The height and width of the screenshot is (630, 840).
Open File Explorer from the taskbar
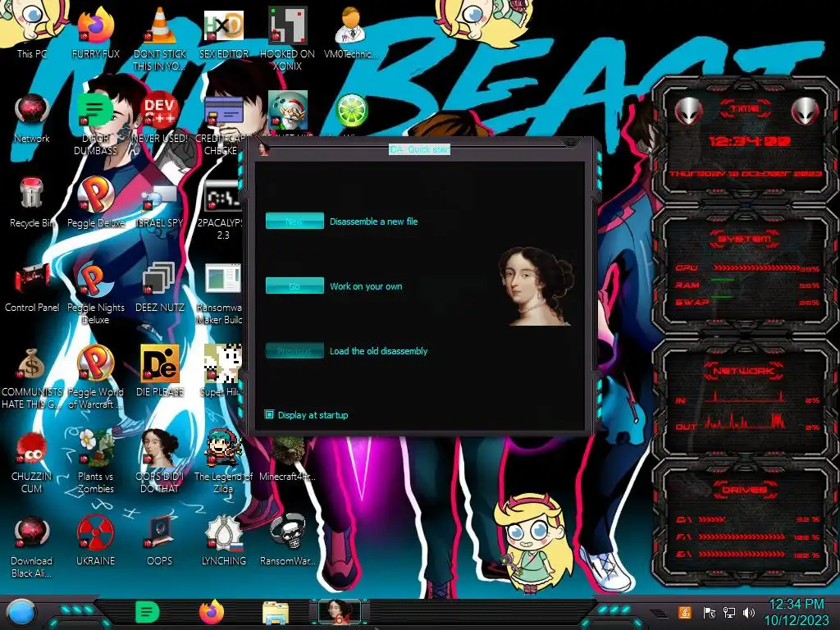[276, 614]
